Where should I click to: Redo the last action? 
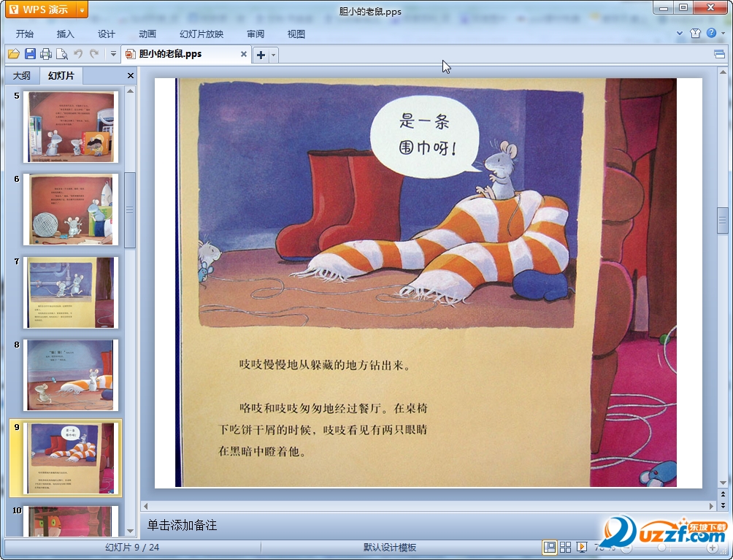[x=94, y=54]
